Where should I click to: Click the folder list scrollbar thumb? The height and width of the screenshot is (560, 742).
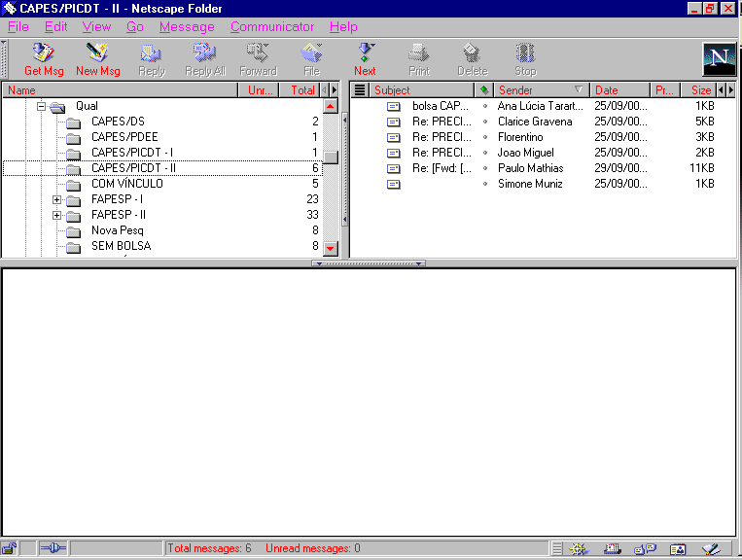[x=331, y=157]
